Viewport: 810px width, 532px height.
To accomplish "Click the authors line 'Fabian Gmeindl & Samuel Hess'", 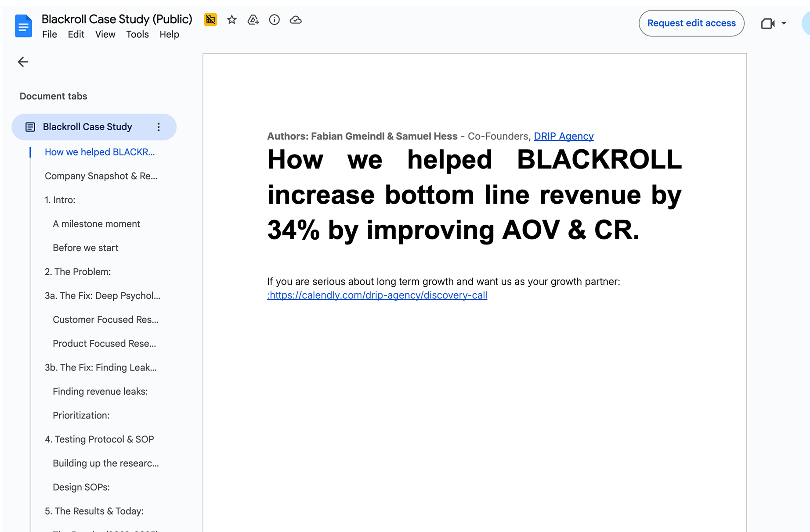I will point(384,136).
